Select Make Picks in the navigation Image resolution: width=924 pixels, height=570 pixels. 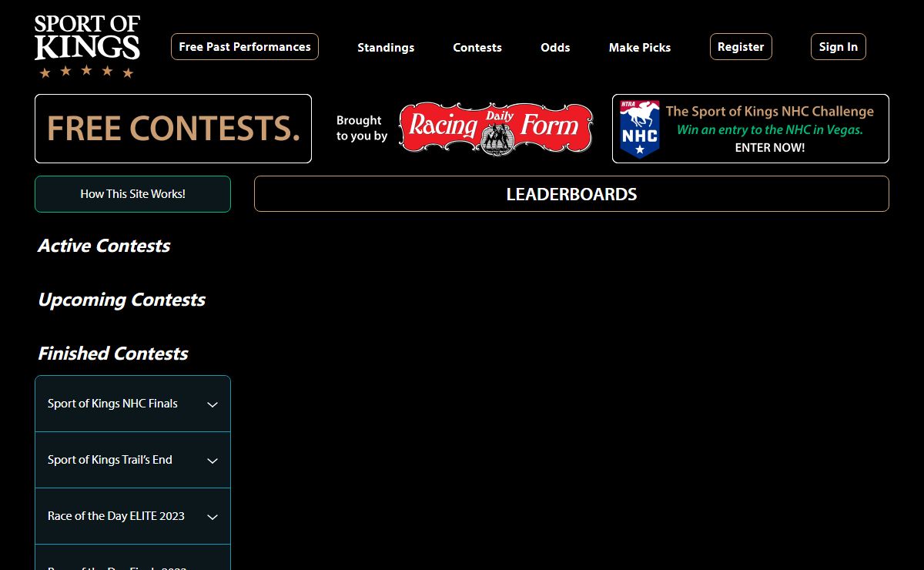pyautogui.click(x=640, y=48)
